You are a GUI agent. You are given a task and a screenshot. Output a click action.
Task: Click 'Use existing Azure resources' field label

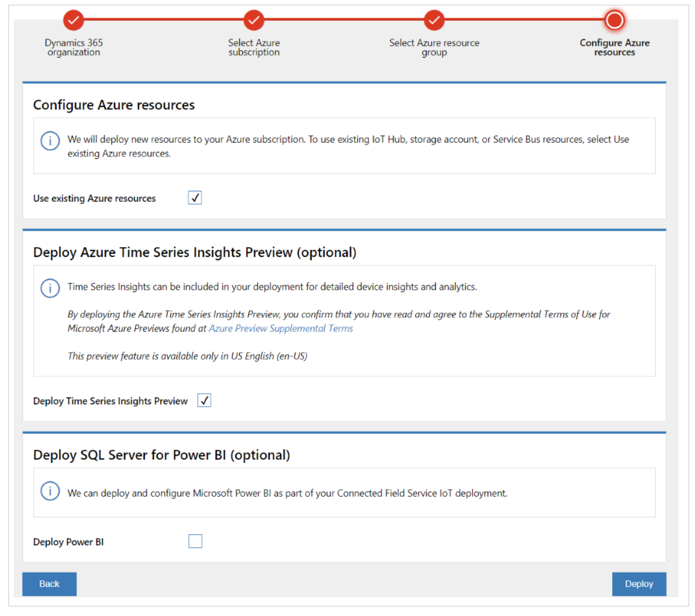94,198
